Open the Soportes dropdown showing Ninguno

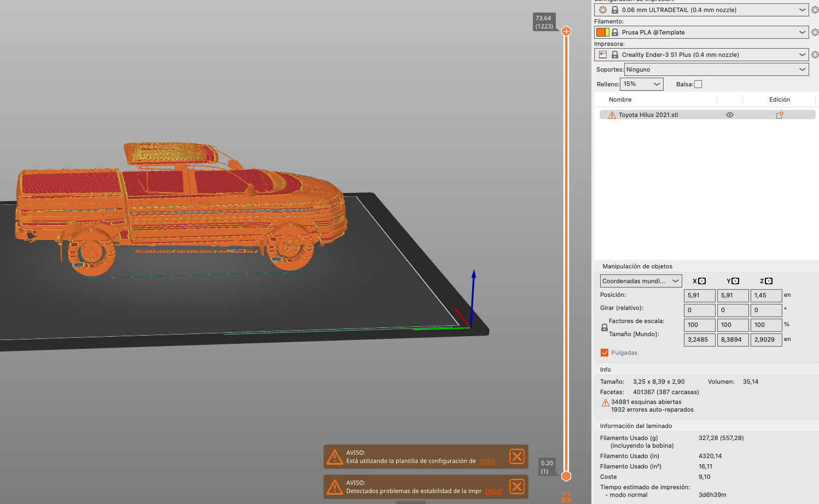(x=717, y=69)
